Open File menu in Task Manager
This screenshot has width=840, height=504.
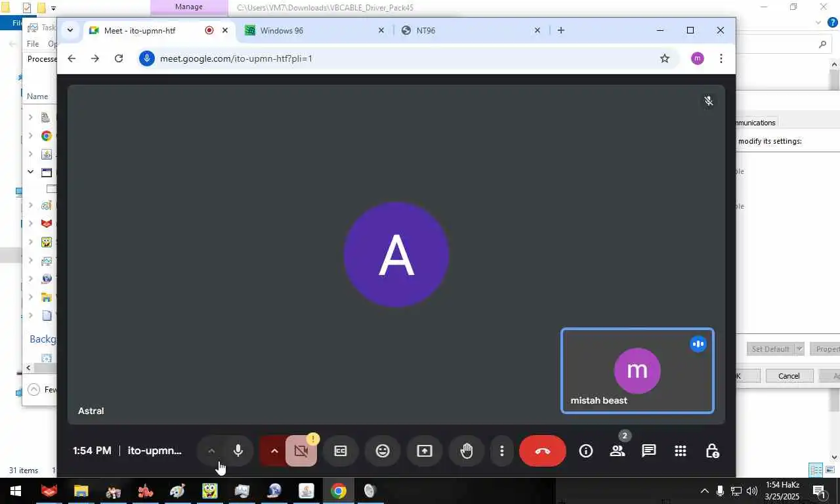click(x=33, y=44)
